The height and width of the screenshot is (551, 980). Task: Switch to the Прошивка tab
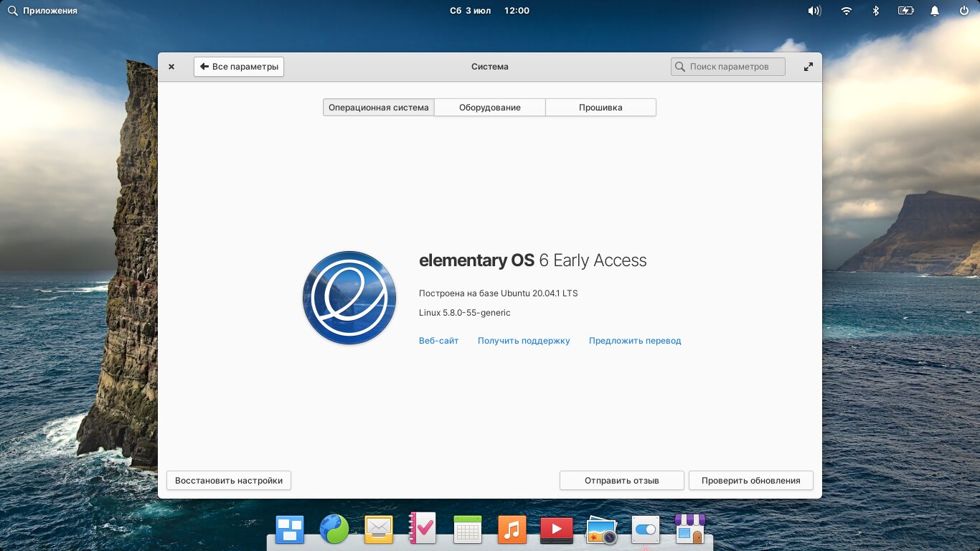click(600, 108)
